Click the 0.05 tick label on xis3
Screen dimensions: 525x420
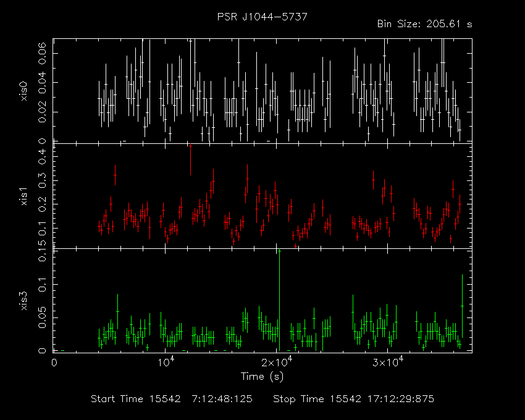[x=42, y=317]
